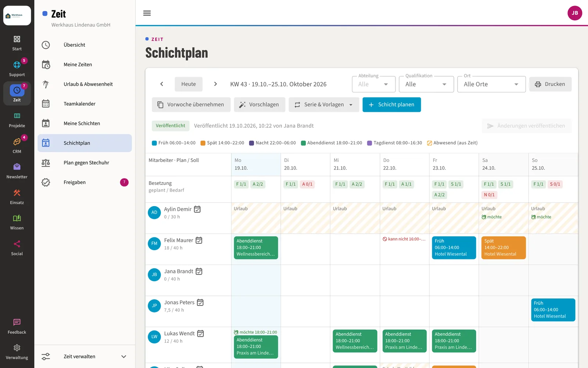The height and width of the screenshot is (368, 588).
Task: Open Felix Maurer's Saturday Spät shift
Action: [x=503, y=248]
